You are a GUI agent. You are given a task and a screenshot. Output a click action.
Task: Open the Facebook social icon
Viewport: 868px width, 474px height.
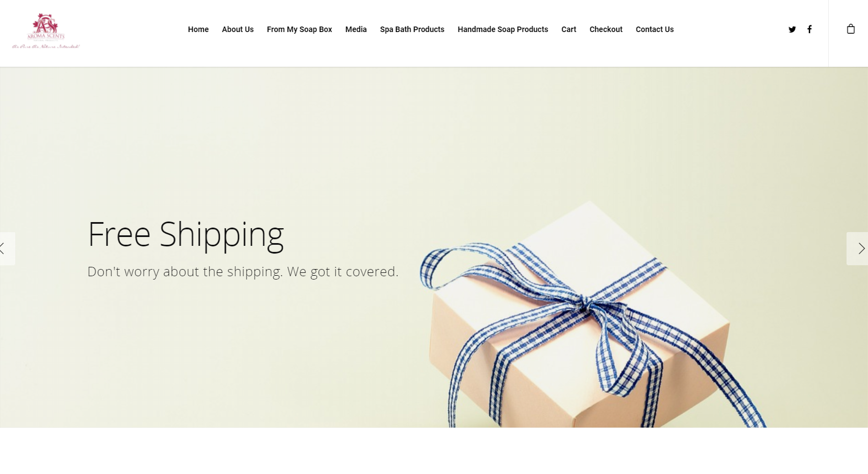tap(809, 29)
